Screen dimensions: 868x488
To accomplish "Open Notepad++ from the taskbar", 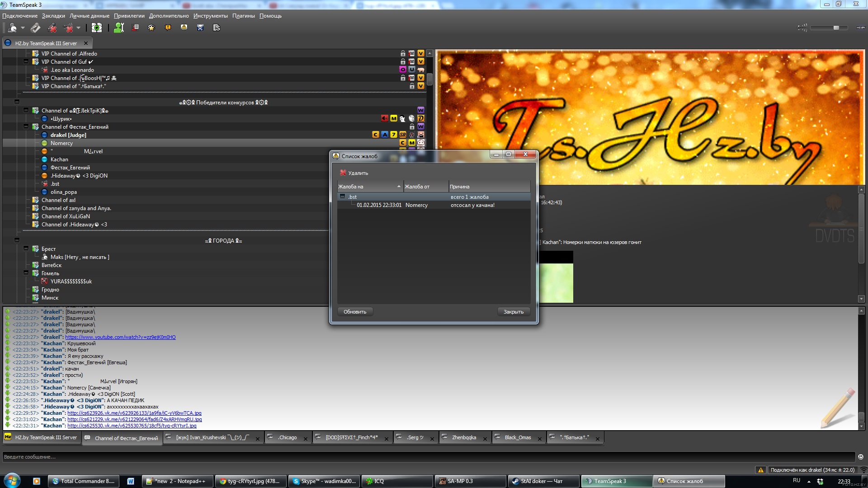I will coord(177,481).
